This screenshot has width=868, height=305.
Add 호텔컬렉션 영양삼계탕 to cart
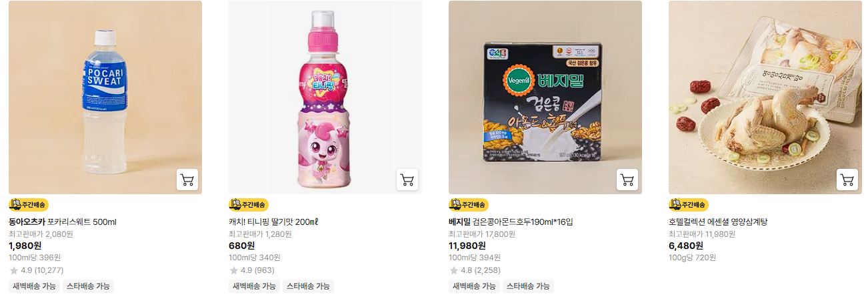(847, 180)
